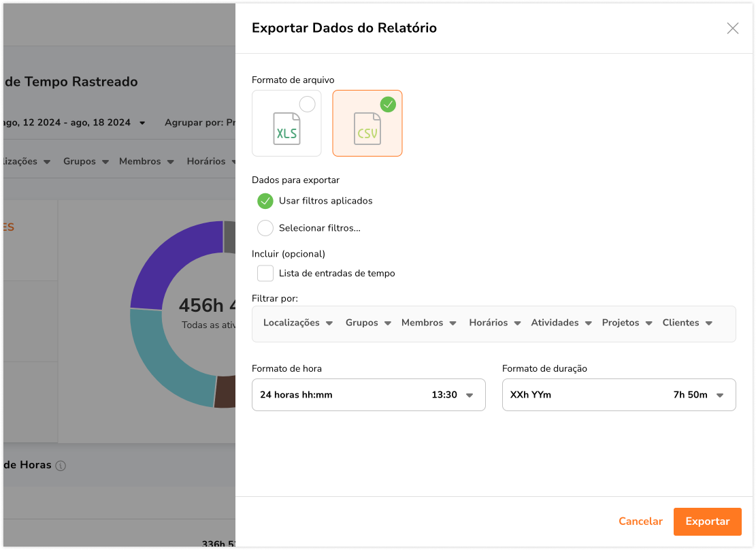Click the Exportar button
The image size is (756, 550).
[707, 521]
